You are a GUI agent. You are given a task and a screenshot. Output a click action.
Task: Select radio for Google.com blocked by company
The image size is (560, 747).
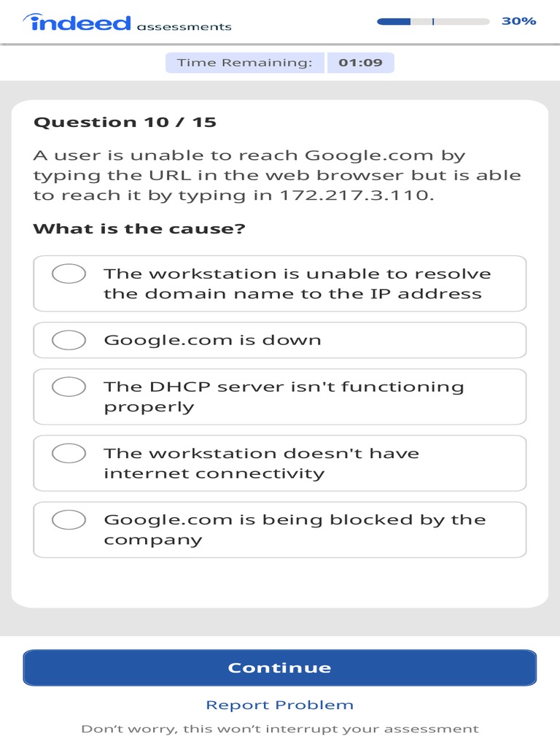(69, 519)
